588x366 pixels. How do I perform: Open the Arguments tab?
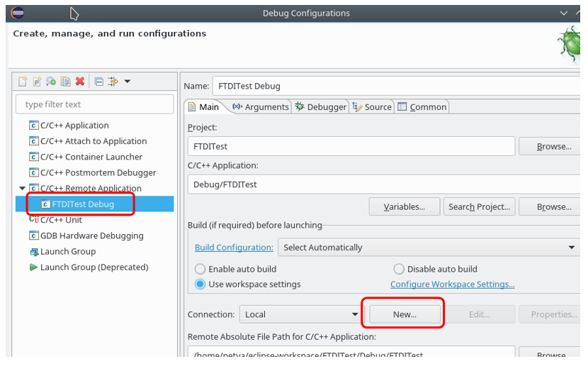(260, 107)
